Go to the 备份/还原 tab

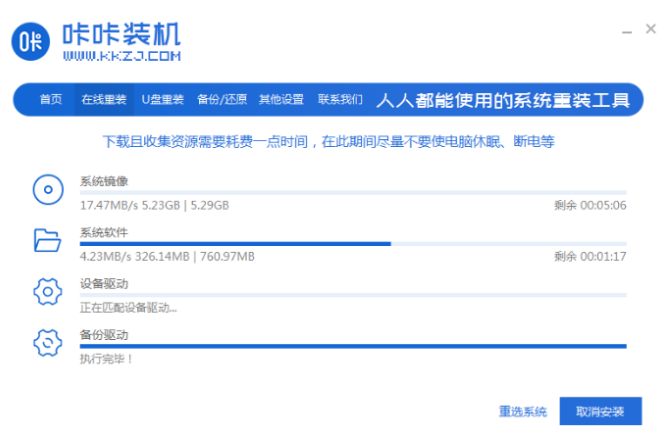click(220, 100)
